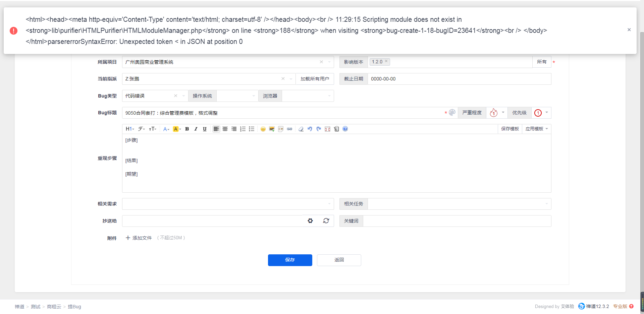Click the 抄送给 input field
Viewport: 644px width, 314px height.
(x=212, y=221)
